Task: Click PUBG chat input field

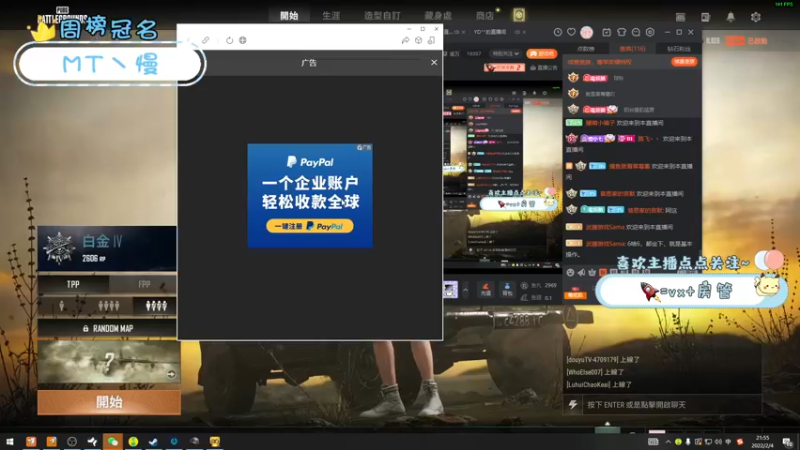Action: click(x=672, y=405)
